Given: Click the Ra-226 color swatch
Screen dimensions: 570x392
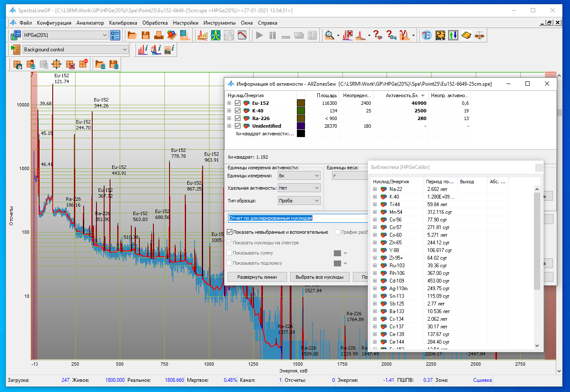Looking at the screenshot, I should pyautogui.click(x=301, y=118).
